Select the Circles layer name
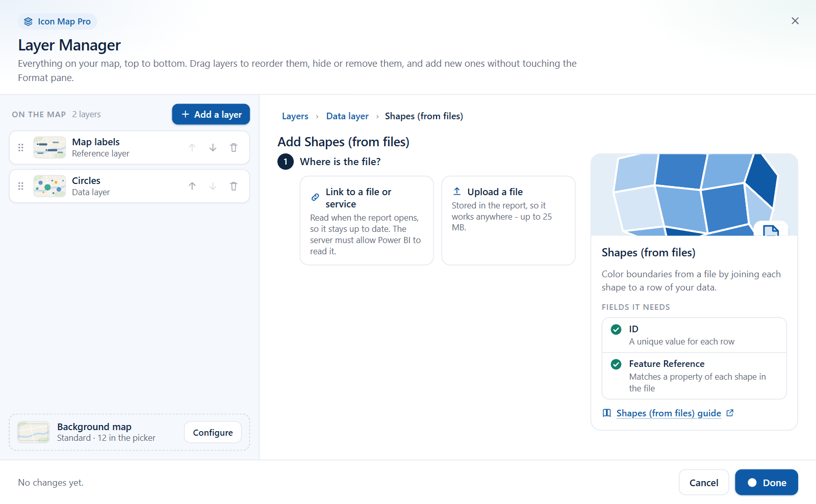816x504 pixels. [x=86, y=180]
